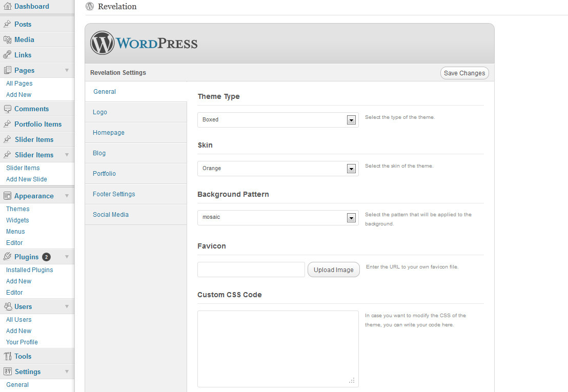
Task: Collapse the Appearance menu section arrow
Action: coord(67,196)
